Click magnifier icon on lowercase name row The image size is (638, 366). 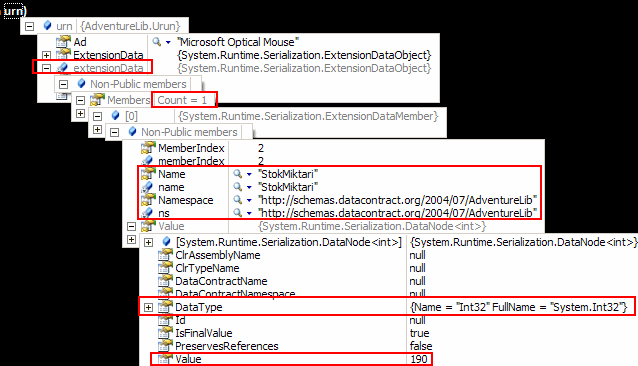[238, 187]
